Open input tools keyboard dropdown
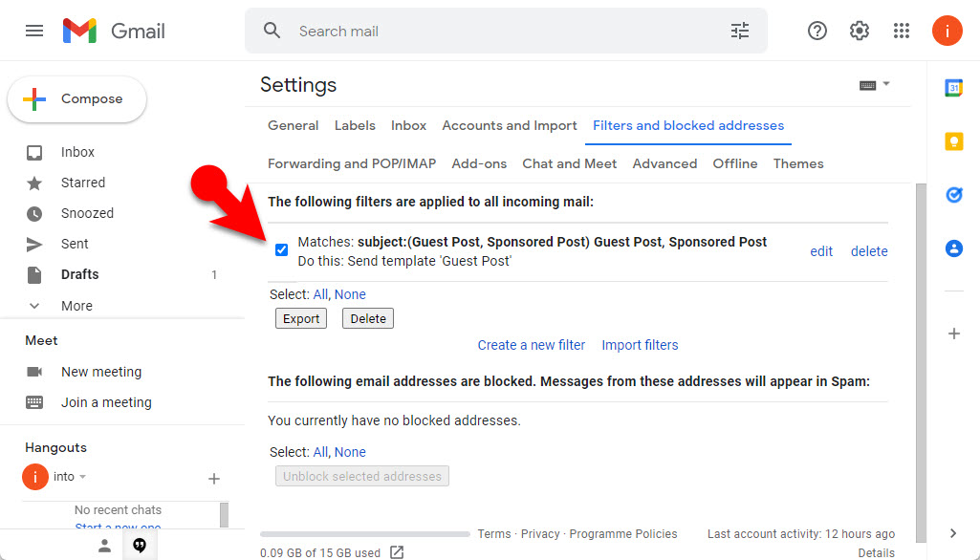This screenshot has width=980, height=560. point(875,85)
